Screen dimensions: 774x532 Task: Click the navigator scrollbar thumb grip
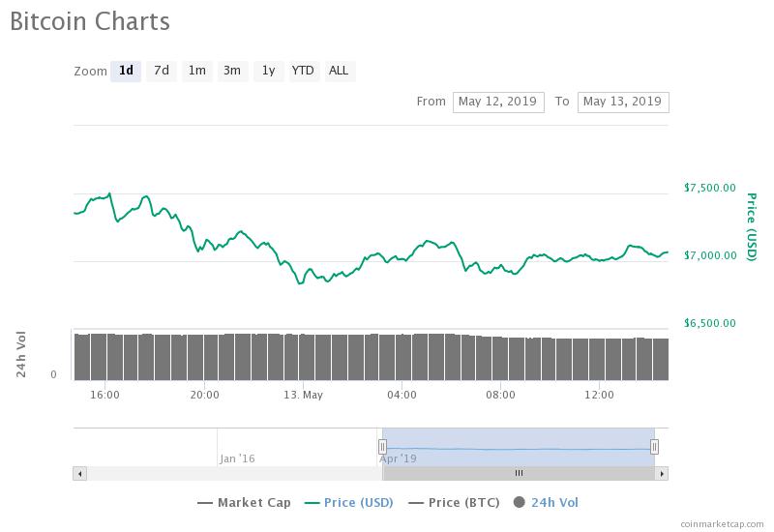(519, 473)
